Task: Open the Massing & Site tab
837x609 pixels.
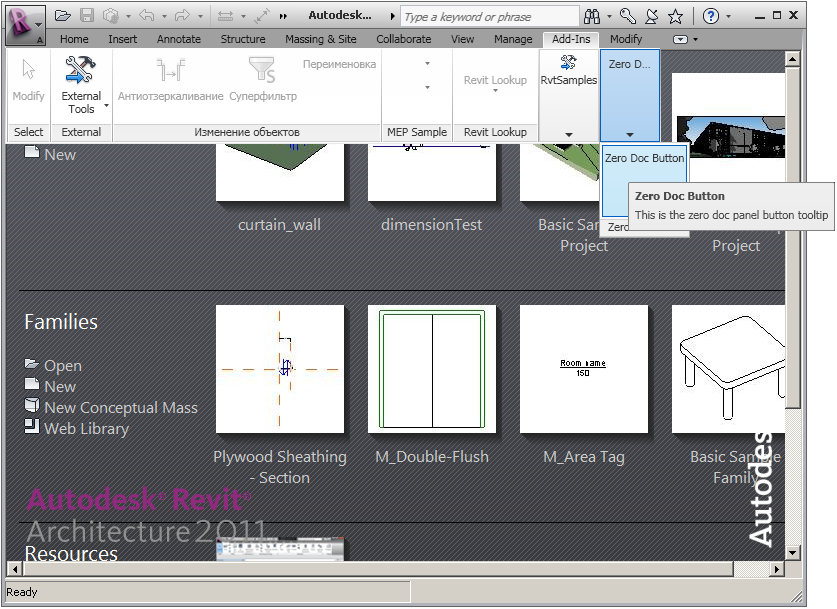Action: click(x=320, y=39)
